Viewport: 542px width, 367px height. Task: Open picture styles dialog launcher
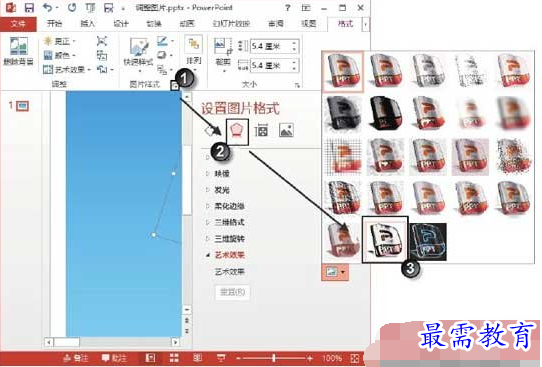175,85
